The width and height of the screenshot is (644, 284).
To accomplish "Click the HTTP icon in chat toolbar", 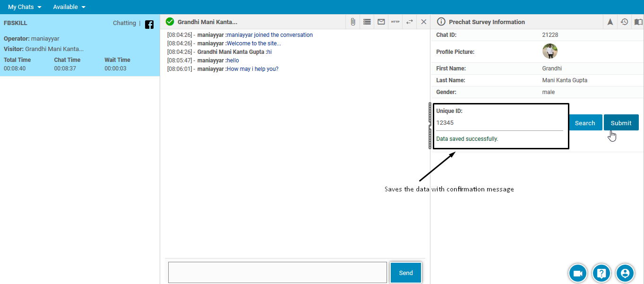I will click(395, 22).
